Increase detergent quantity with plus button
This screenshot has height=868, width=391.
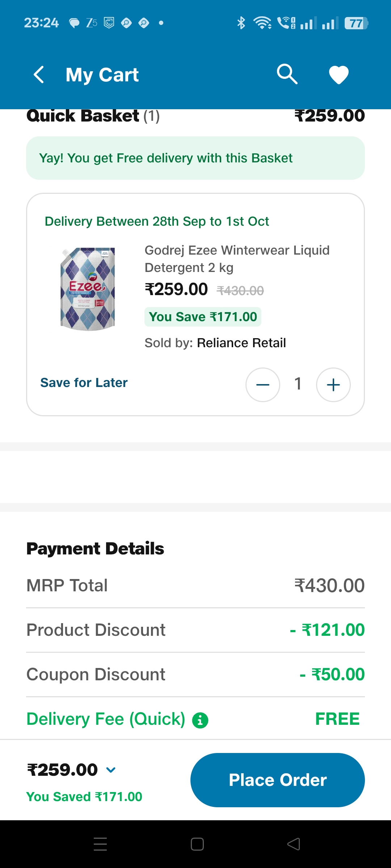click(x=333, y=385)
